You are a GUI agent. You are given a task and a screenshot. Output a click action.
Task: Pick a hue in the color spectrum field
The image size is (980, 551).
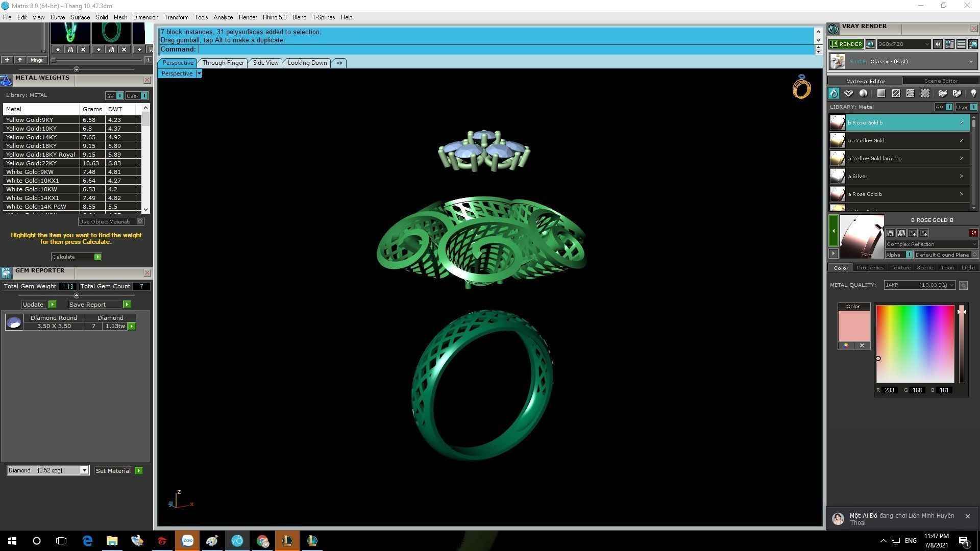tap(915, 344)
